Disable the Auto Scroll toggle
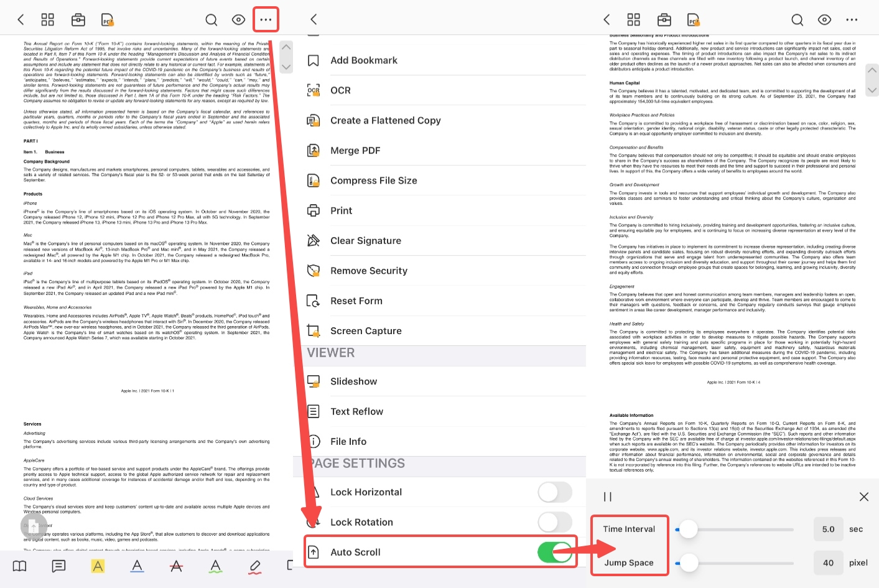 (554, 552)
